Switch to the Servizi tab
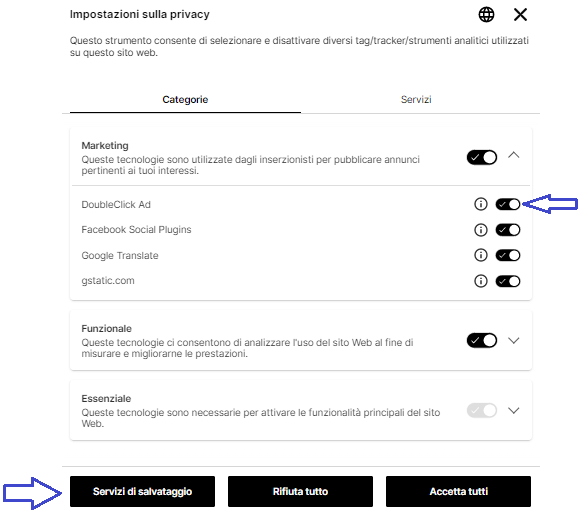Screen dimensions: 582x513 point(416,99)
